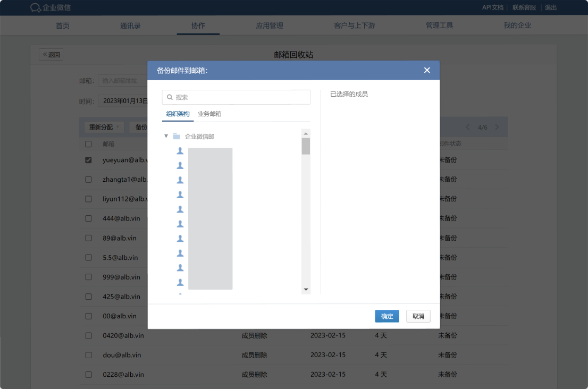Open the API文档 link
The width and height of the screenshot is (588, 389).
tap(492, 7)
